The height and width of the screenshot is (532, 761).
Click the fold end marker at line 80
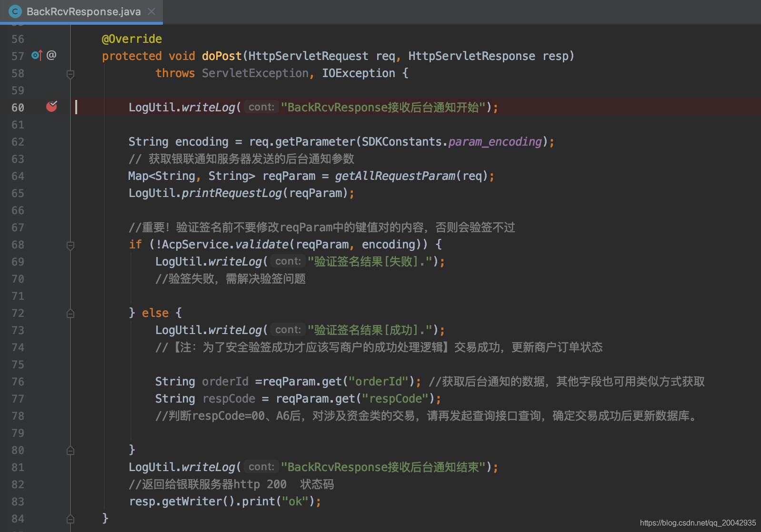70,450
